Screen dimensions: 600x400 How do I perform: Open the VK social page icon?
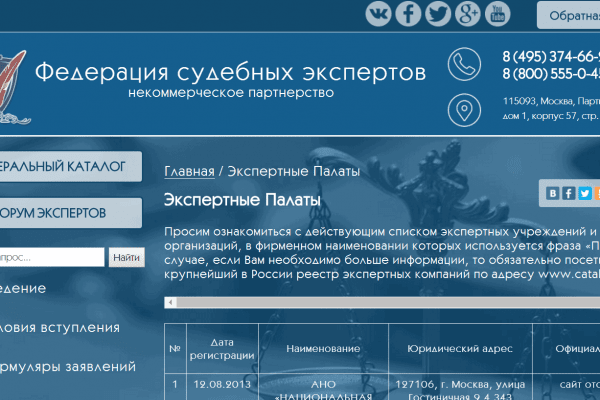(x=378, y=14)
